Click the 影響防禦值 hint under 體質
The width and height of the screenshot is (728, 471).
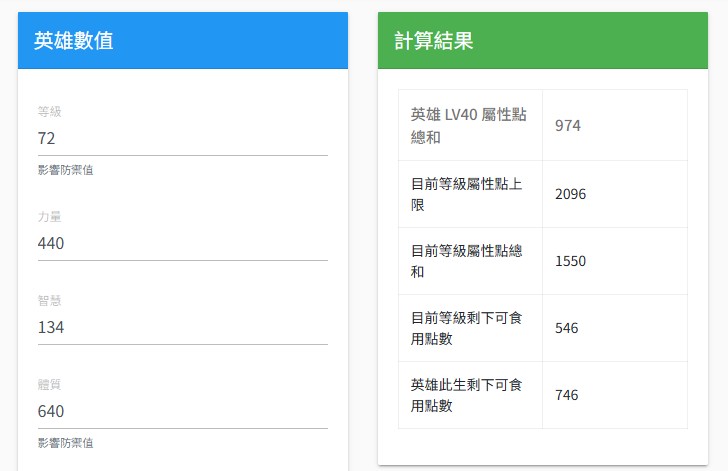click(x=65, y=443)
